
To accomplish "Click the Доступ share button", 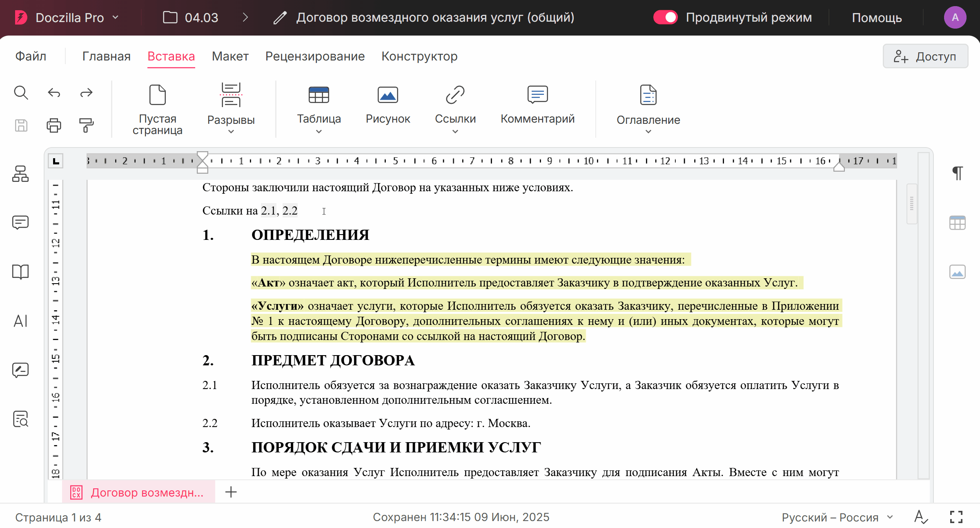I will click(925, 56).
